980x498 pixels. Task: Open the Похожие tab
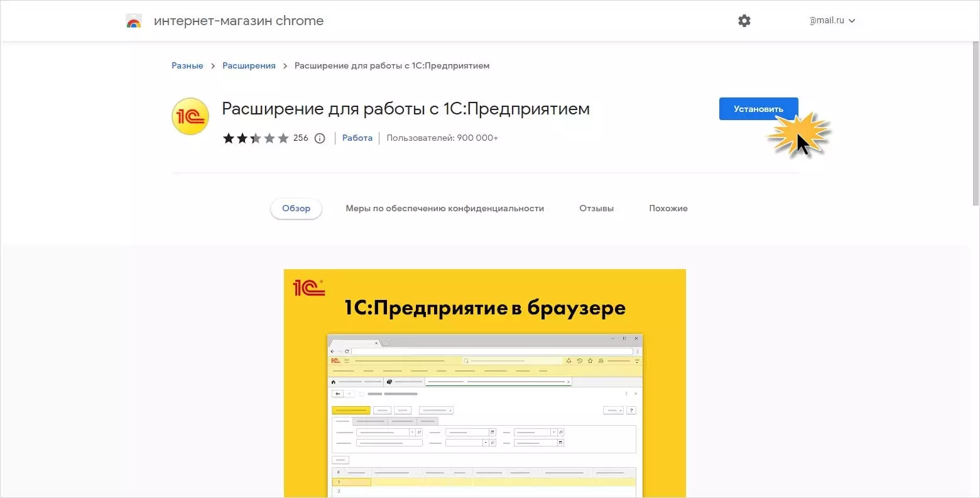(x=668, y=209)
